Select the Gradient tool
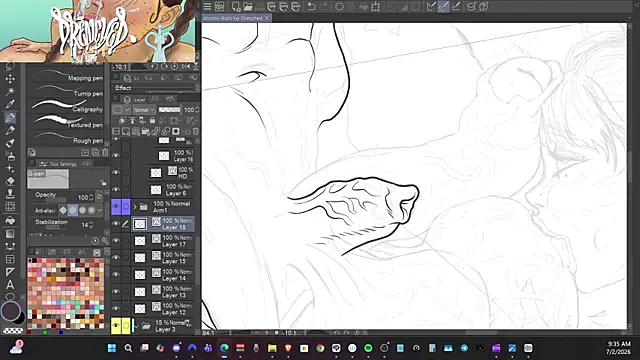Screen dimensions: 640x360 (10, 234)
